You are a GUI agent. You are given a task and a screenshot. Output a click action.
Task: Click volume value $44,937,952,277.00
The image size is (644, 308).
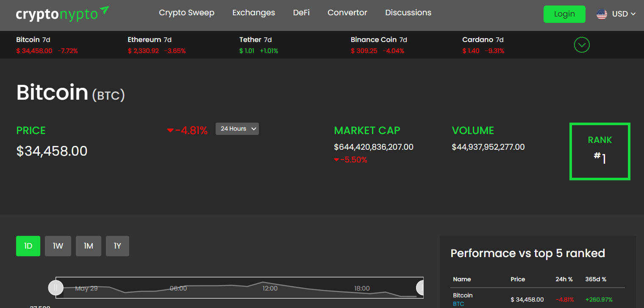coord(488,147)
